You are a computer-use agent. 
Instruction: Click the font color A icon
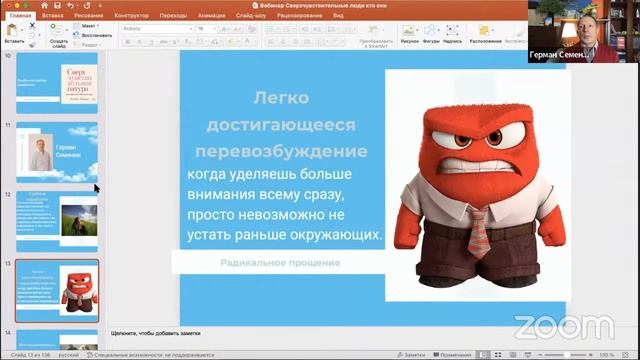(247, 42)
